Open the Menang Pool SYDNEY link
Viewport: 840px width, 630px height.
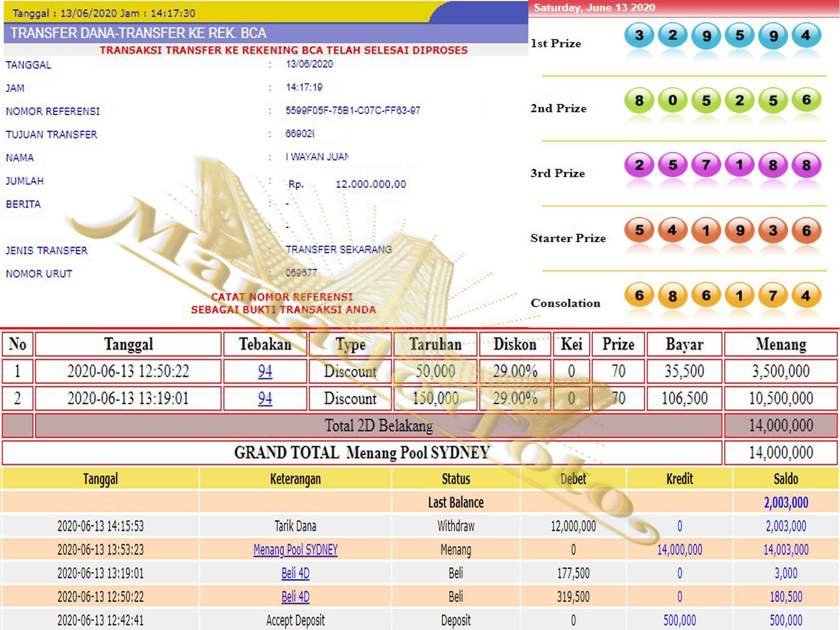[295, 549]
